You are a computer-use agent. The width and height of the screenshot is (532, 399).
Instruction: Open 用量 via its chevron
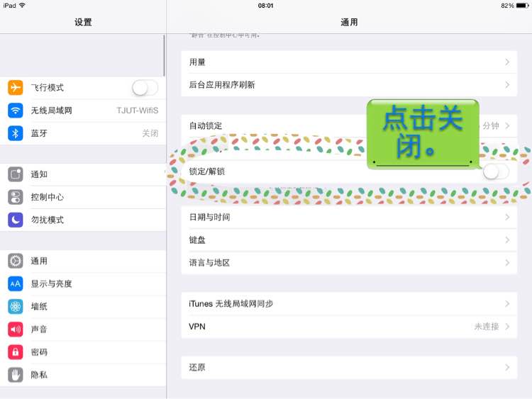coord(507,62)
